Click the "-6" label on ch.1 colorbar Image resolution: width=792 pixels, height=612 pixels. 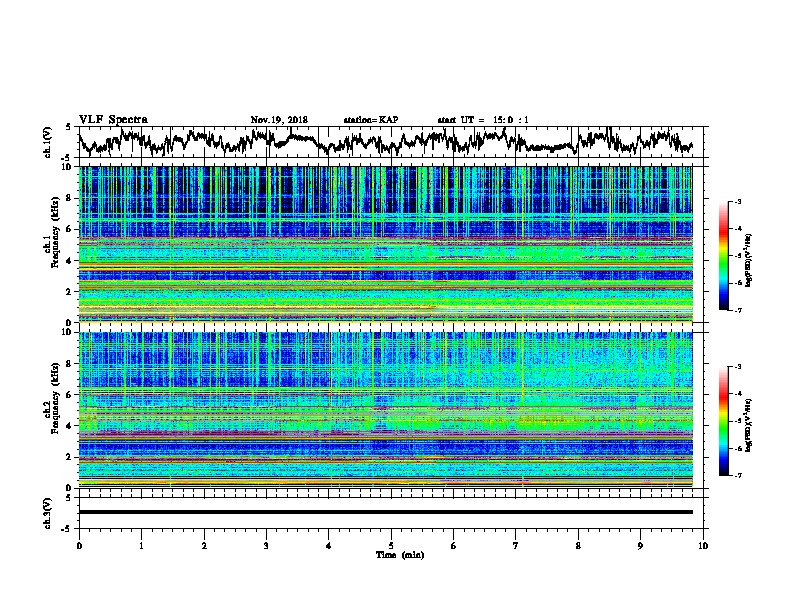point(738,283)
